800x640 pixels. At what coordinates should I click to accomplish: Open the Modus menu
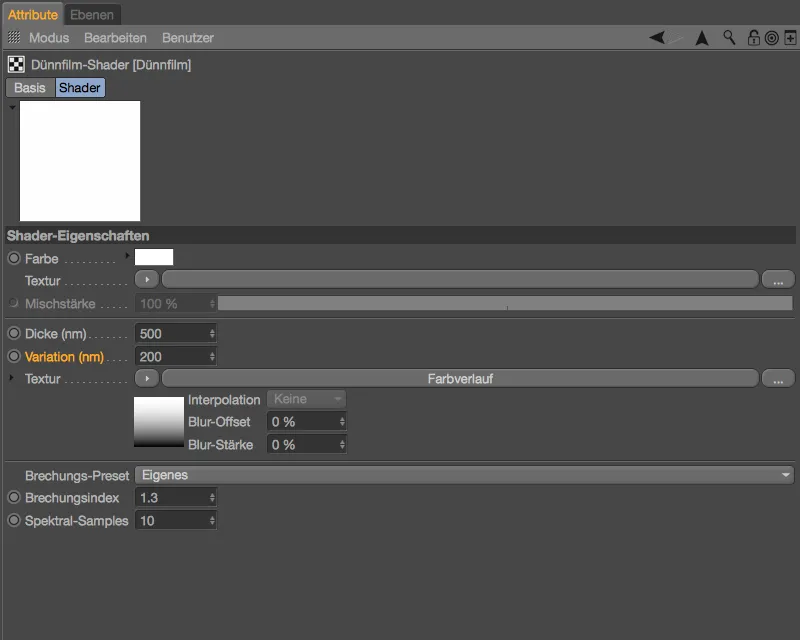pos(49,38)
